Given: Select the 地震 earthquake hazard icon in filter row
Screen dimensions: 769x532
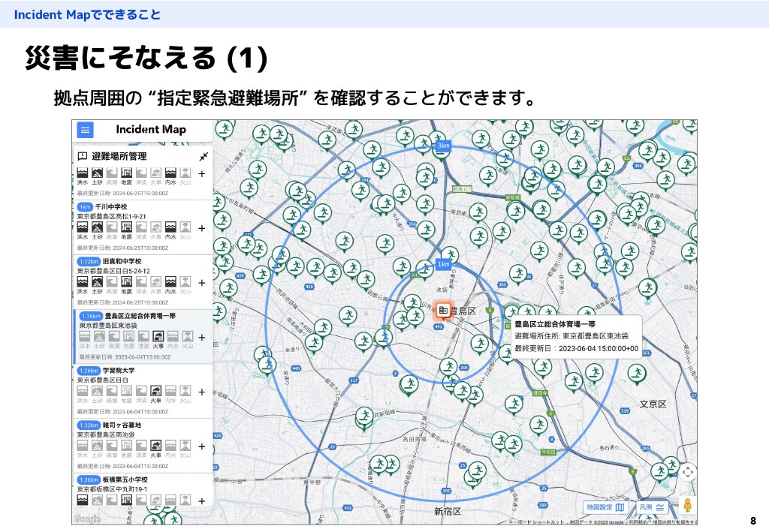Looking at the screenshot, I should click(125, 173).
